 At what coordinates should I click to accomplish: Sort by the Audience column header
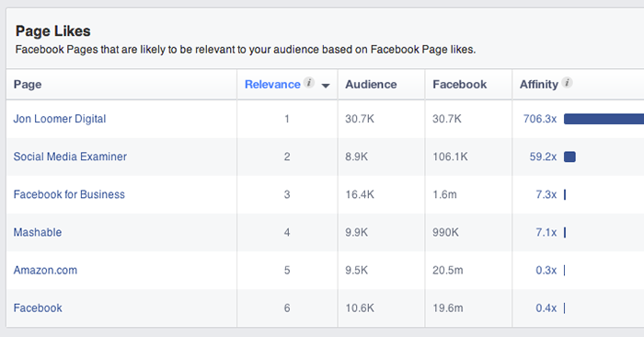click(x=371, y=85)
